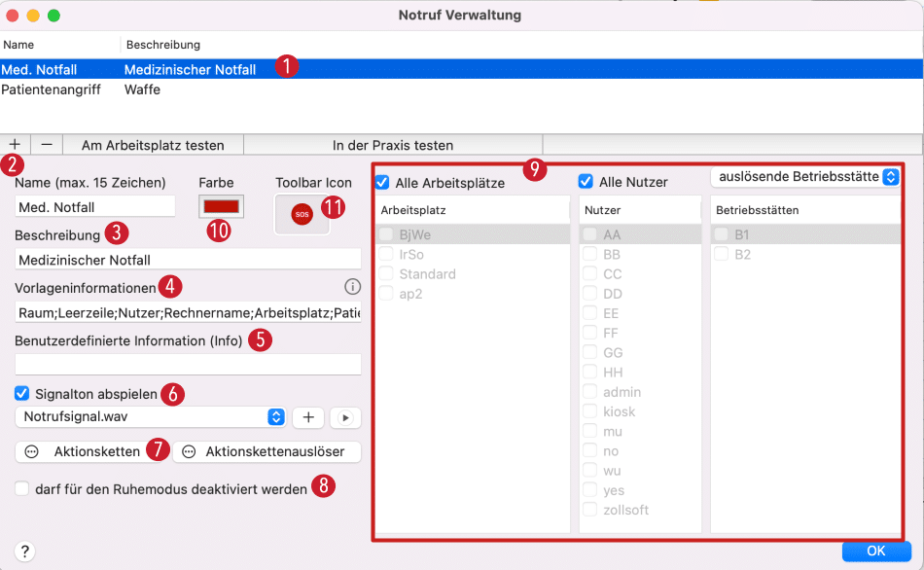Enable darf für den Ruhemodus deaktiviert werden
Viewport: 924px width, 570px height.
21,488
